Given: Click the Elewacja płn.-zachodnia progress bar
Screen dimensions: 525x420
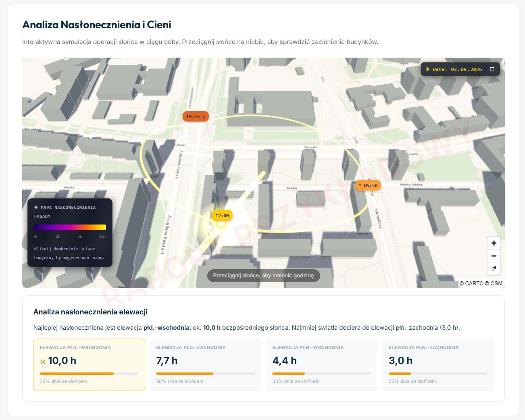Looking at the screenshot, I should (438, 374).
